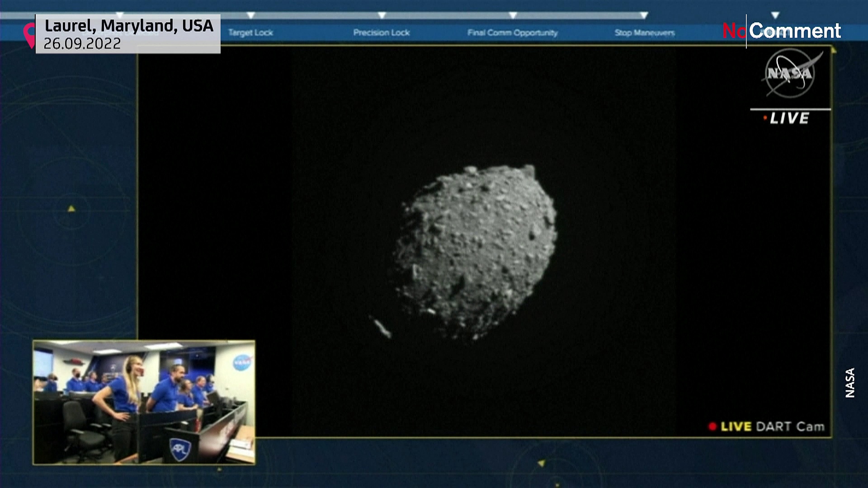Open the mission control room thumbnail
Viewport: 868px width, 488px height.
(144, 402)
